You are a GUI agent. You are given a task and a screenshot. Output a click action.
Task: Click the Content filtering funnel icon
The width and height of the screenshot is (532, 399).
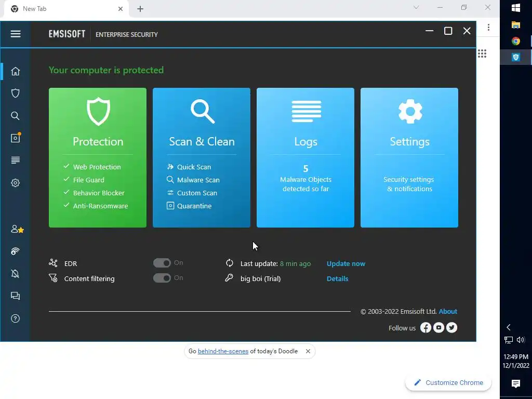53,278
